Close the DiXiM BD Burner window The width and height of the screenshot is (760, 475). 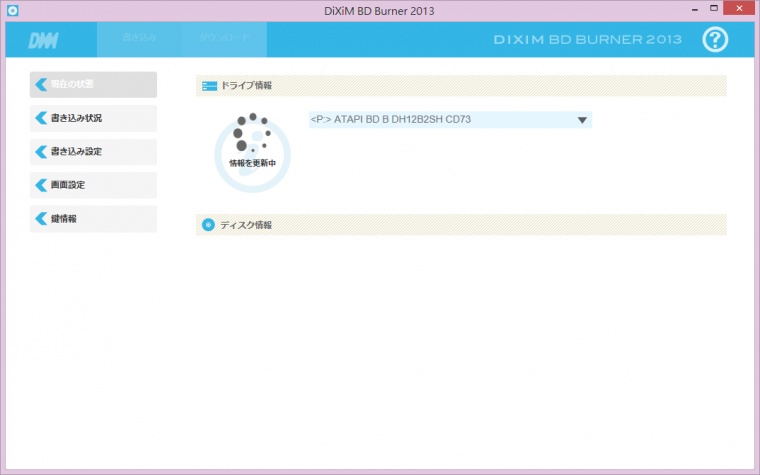(x=739, y=8)
